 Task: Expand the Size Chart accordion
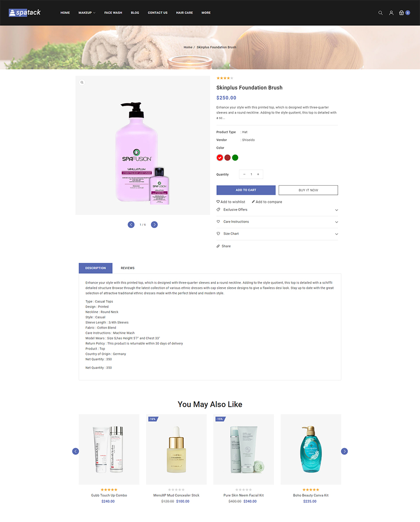pos(277,234)
